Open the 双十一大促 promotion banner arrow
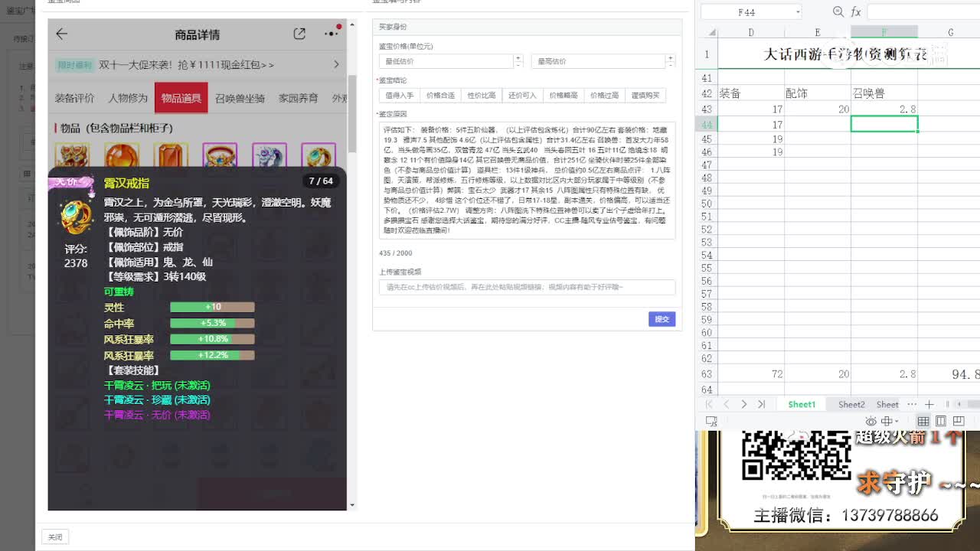 click(x=336, y=64)
